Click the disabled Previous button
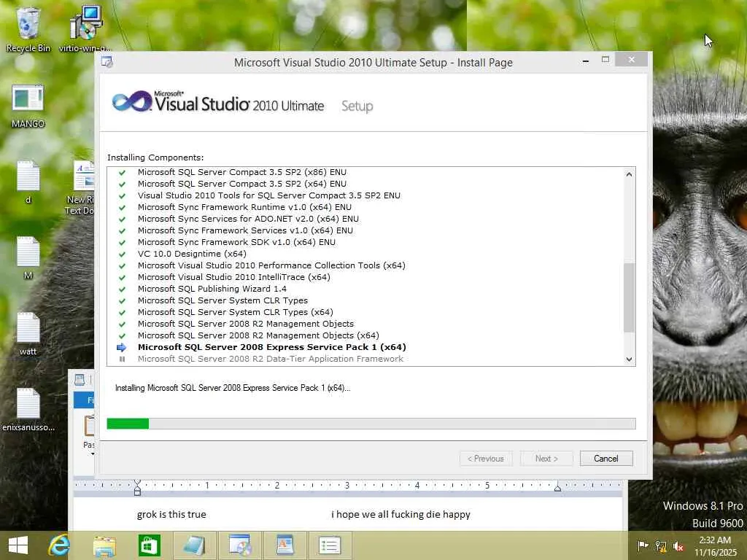The image size is (747, 560). pos(486,459)
